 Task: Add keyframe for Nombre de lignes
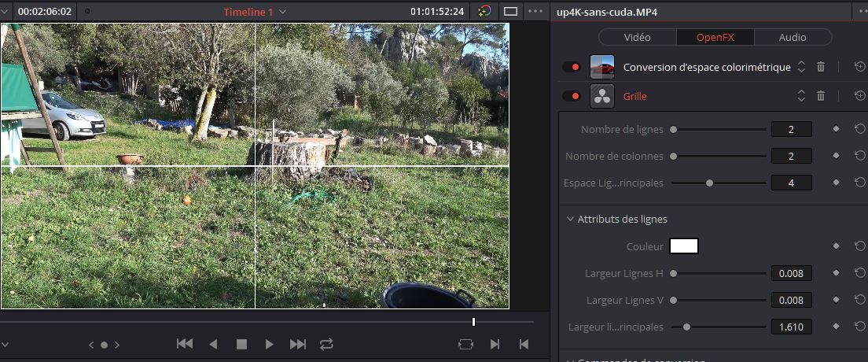point(836,129)
